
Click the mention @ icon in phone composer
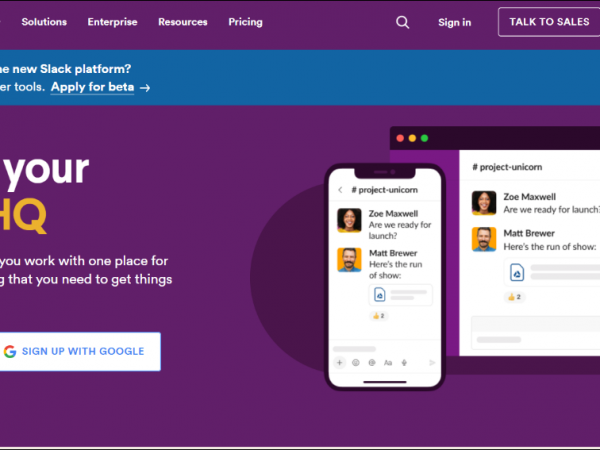coord(372,363)
